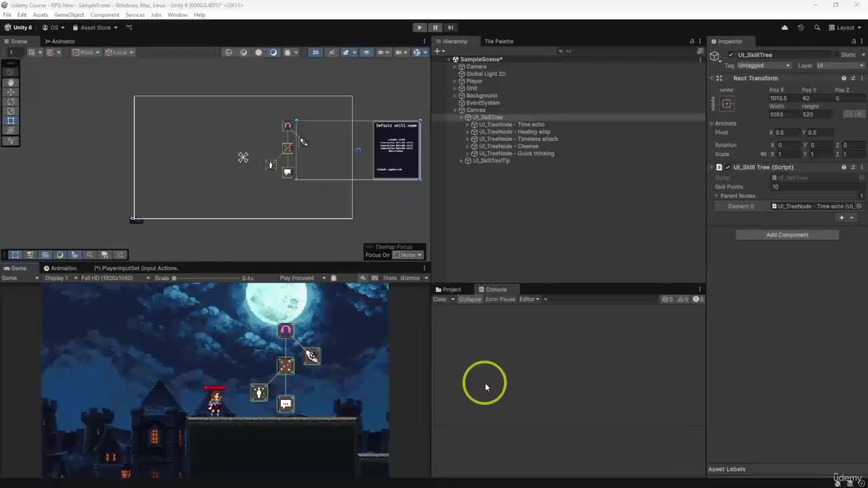Open the anchor presets box

[x=727, y=104]
